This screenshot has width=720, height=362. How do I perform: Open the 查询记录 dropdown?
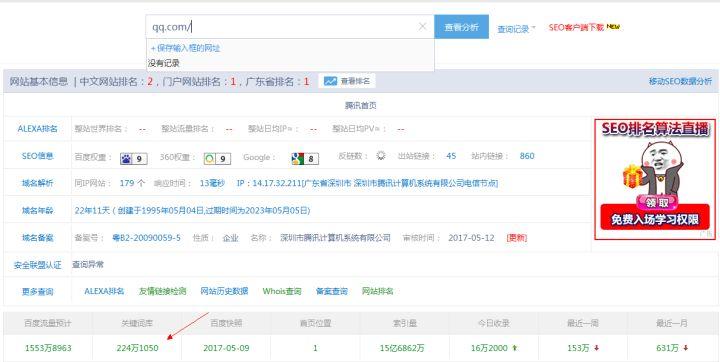[516, 29]
